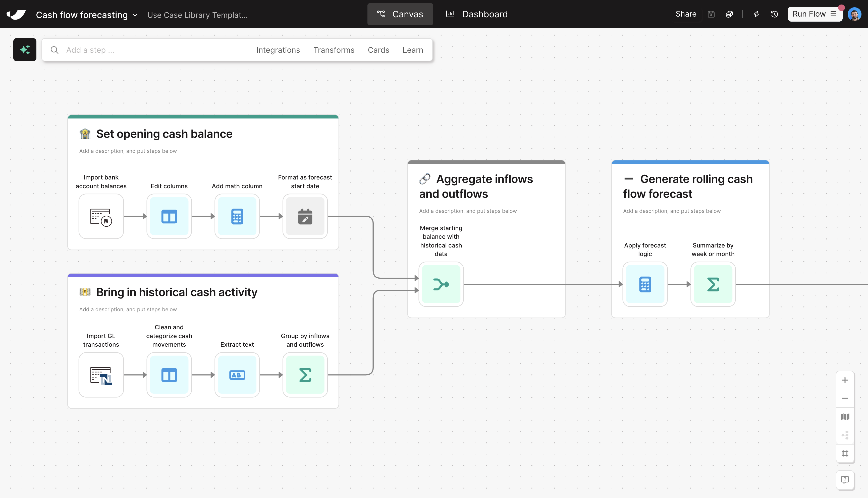Click the Add a step search field
The image size is (868, 498).
(x=150, y=50)
